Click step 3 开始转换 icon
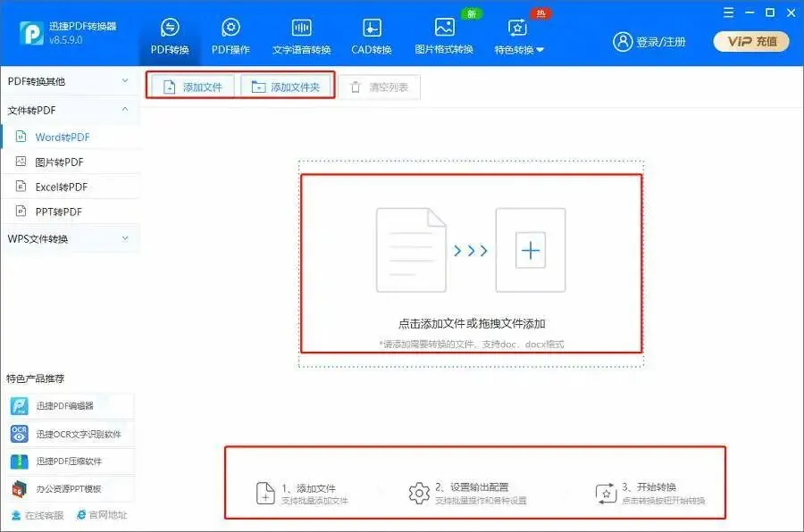 (x=606, y=494)
